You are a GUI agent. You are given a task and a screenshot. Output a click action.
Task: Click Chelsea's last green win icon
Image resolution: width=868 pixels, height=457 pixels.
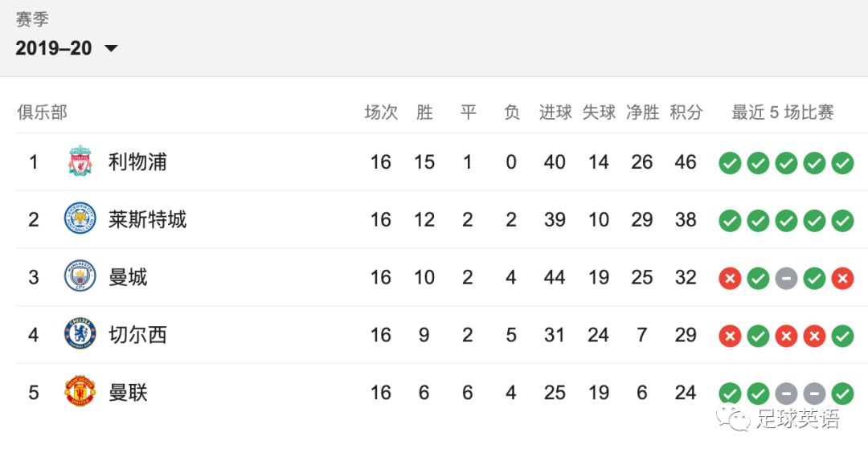[842, 336]
